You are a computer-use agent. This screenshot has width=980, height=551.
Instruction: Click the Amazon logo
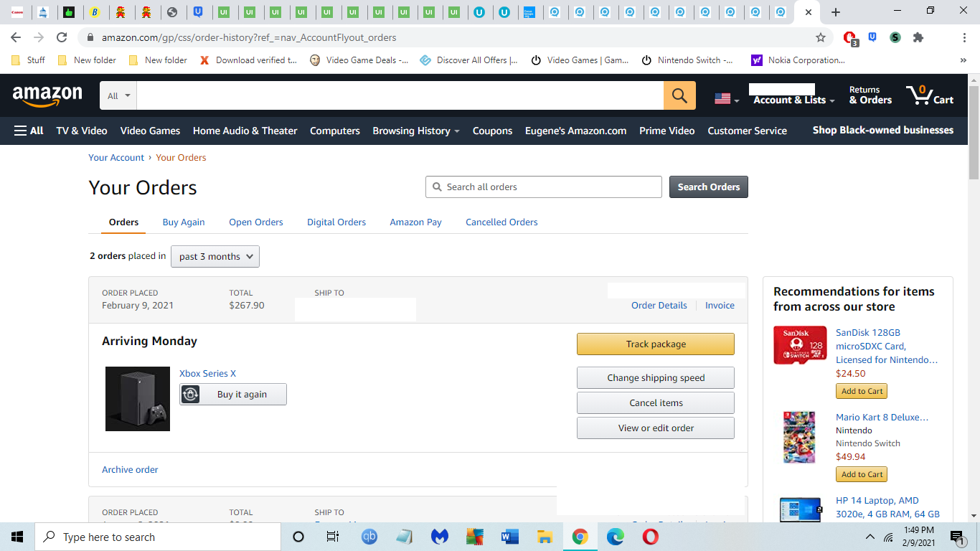(47, 95)
